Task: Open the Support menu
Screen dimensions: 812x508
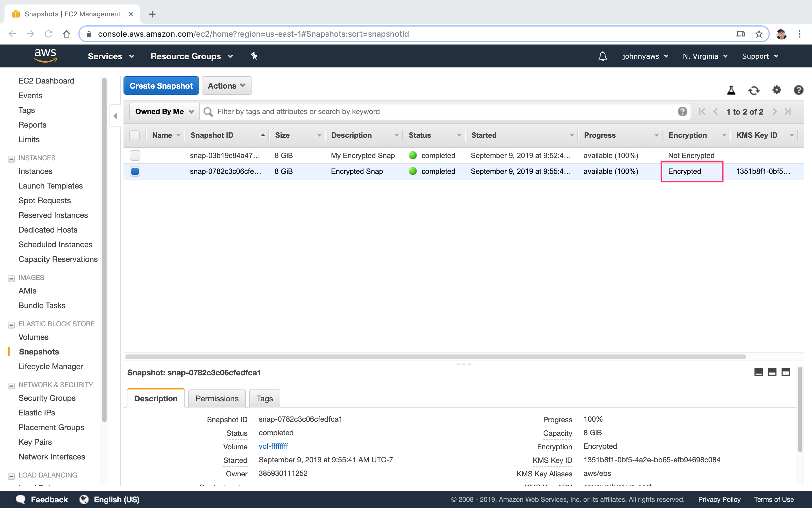Action: coord(760,56)
